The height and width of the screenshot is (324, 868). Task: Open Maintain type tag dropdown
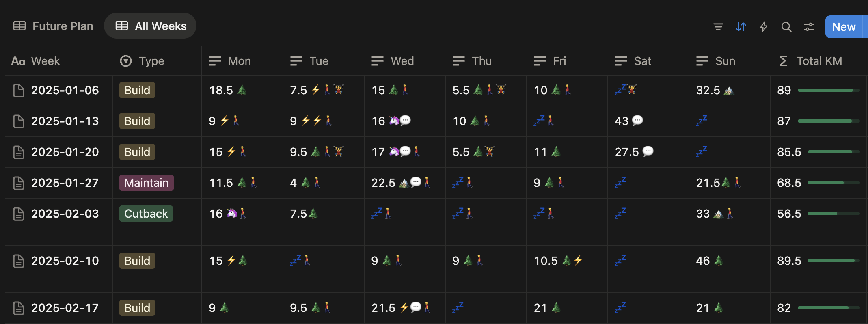pos(147,183)
